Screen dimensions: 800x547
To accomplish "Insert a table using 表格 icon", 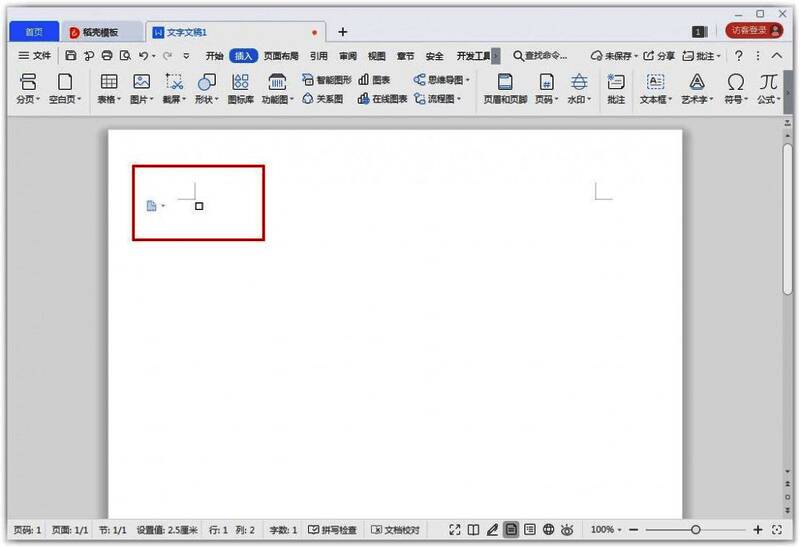I will [x=108, y=87].
